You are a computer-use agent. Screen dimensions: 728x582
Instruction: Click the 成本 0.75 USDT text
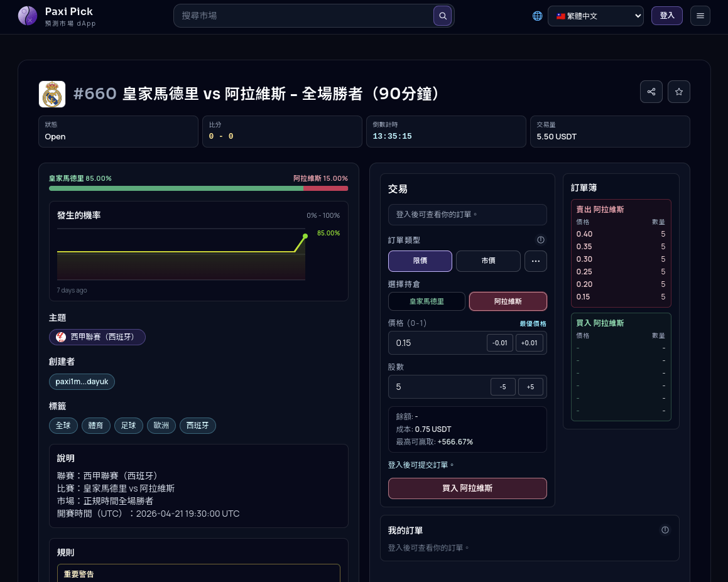point(423,429)
